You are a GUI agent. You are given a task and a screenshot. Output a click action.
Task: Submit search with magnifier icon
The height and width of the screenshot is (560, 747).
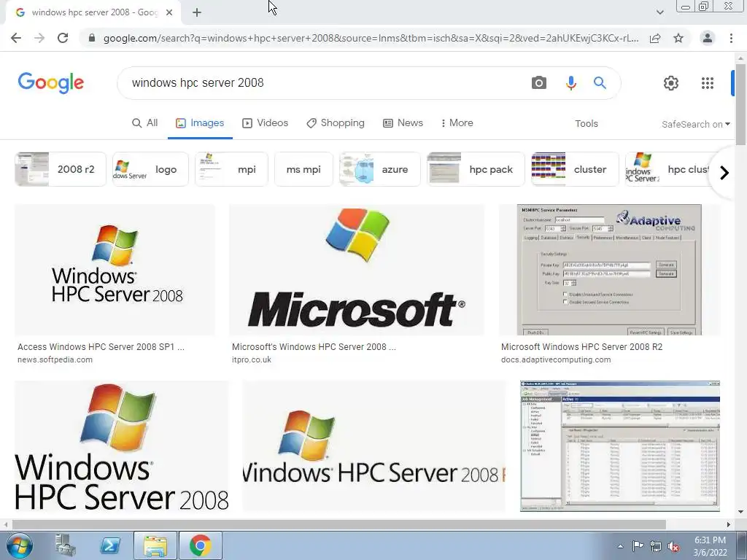[600, 83]
